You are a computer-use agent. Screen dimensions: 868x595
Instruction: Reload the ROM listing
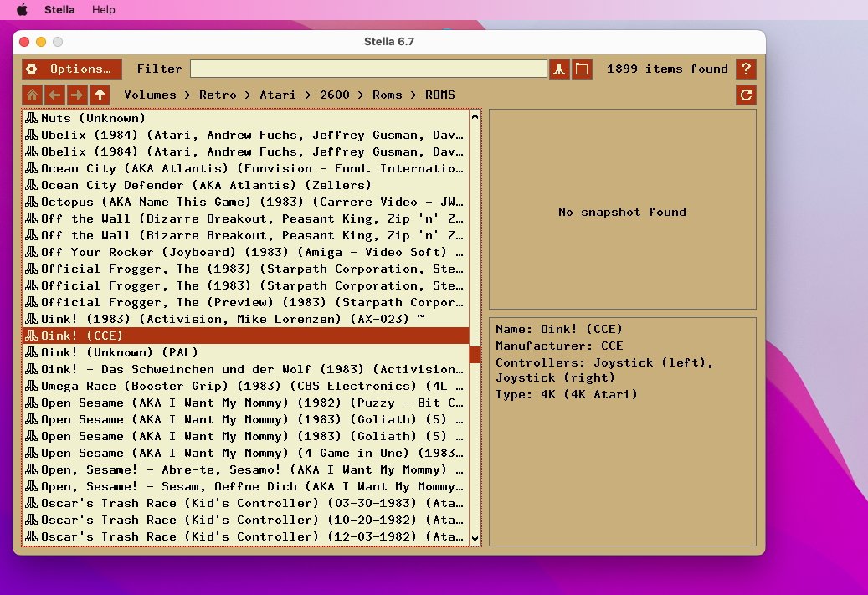coord(747,95)
